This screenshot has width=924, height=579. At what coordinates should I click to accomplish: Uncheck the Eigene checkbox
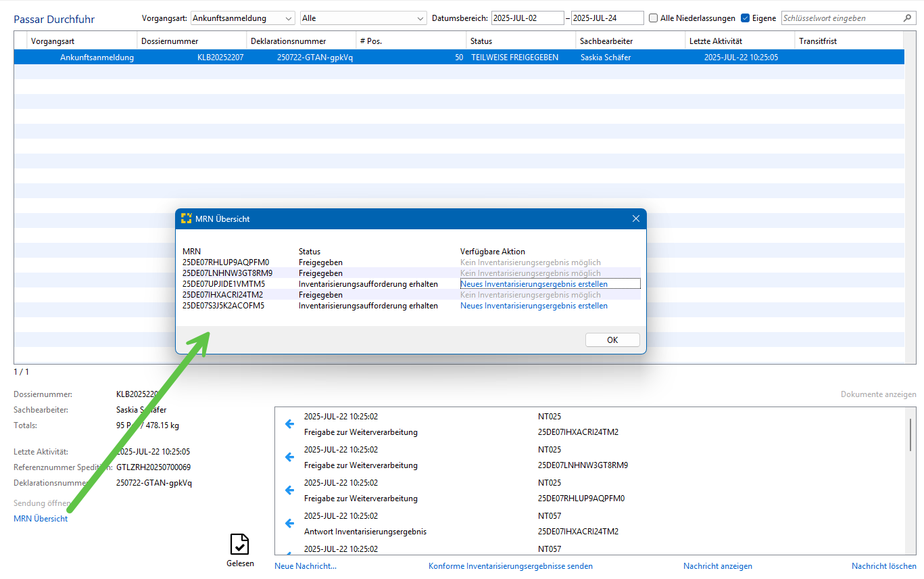click(x=746, y=18)
